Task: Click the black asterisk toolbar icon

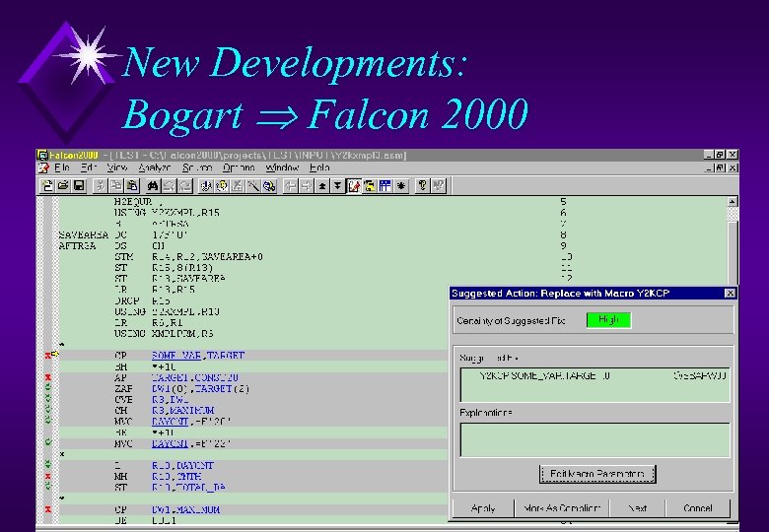Action: pyautogui.click(x=401, y=185)
